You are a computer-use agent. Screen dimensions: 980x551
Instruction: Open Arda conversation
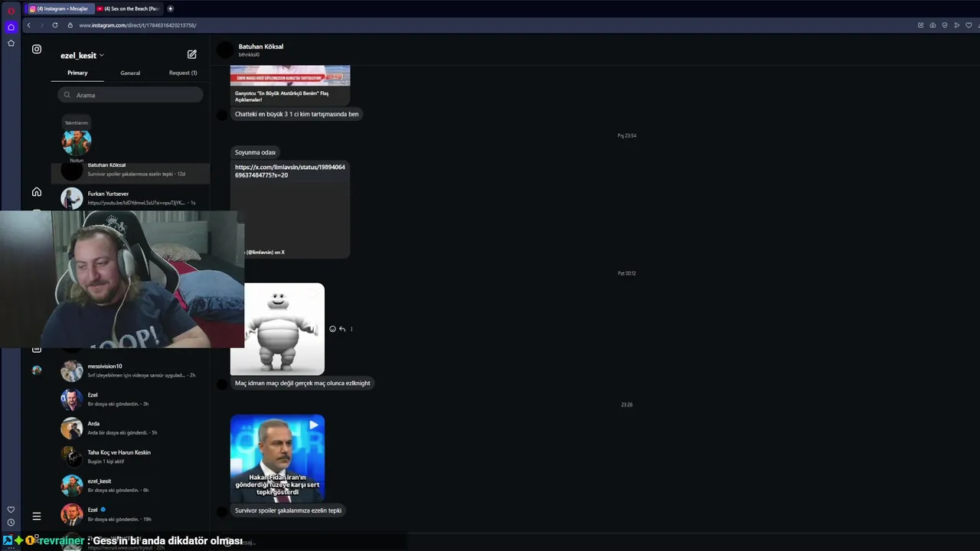[130, 428]
